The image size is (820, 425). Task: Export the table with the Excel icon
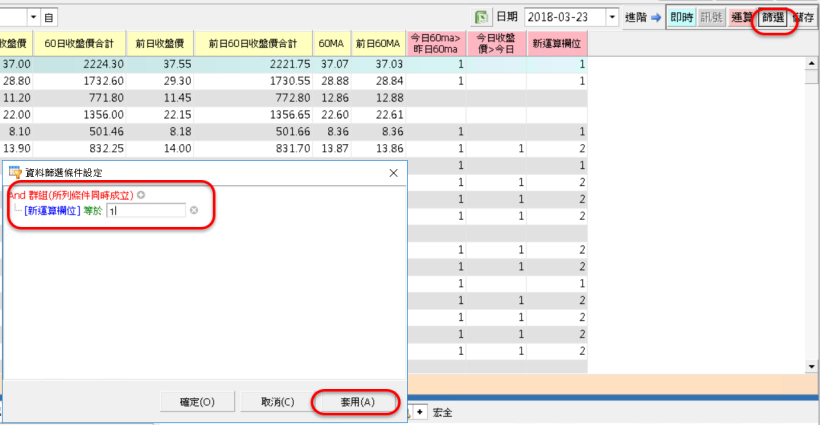(481, 17)
